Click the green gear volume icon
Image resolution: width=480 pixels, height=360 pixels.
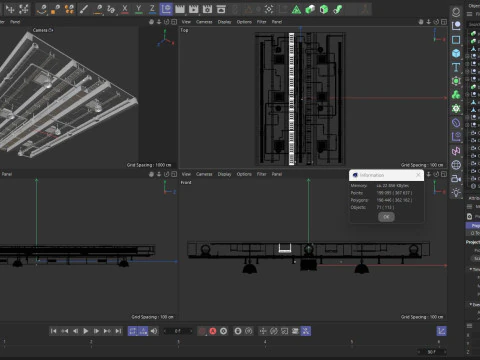click(456, 109)
